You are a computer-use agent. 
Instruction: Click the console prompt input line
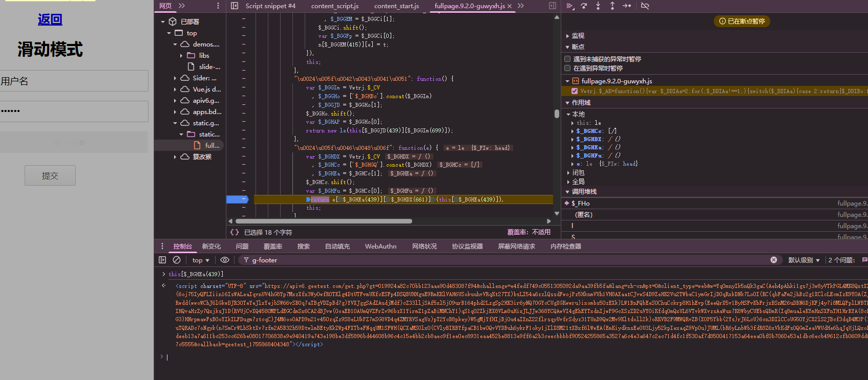[x=517, y=357]
